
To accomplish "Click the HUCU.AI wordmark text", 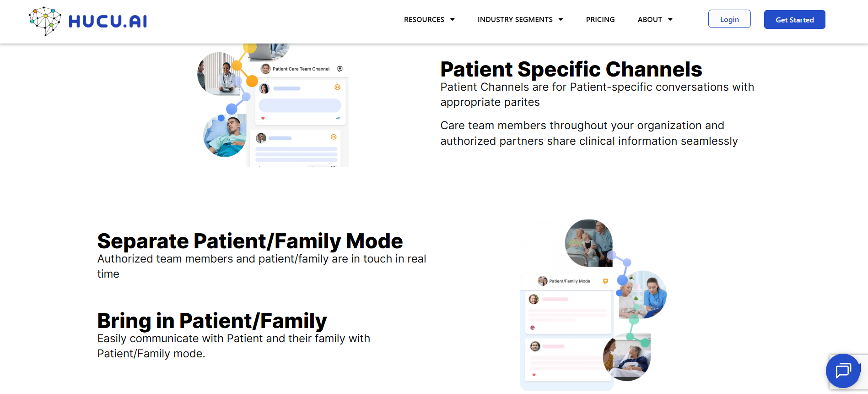I will coord(108,21).
